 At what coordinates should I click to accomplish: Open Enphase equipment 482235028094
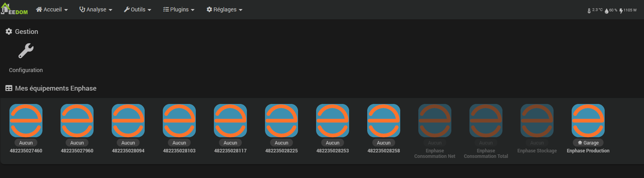pos(128,121)
